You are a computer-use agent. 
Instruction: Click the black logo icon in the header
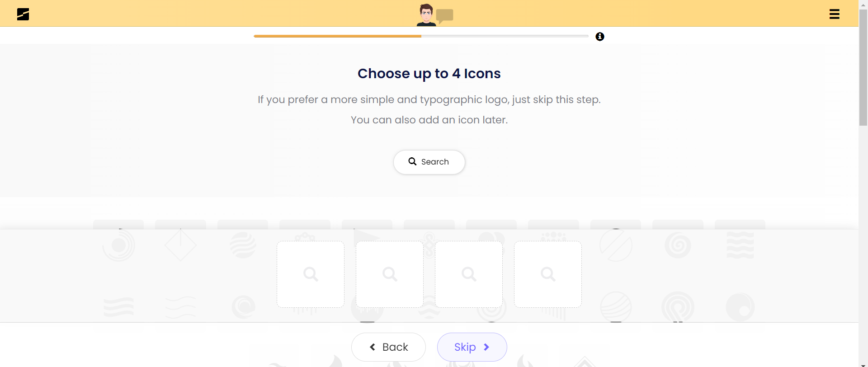click(23, 14)
